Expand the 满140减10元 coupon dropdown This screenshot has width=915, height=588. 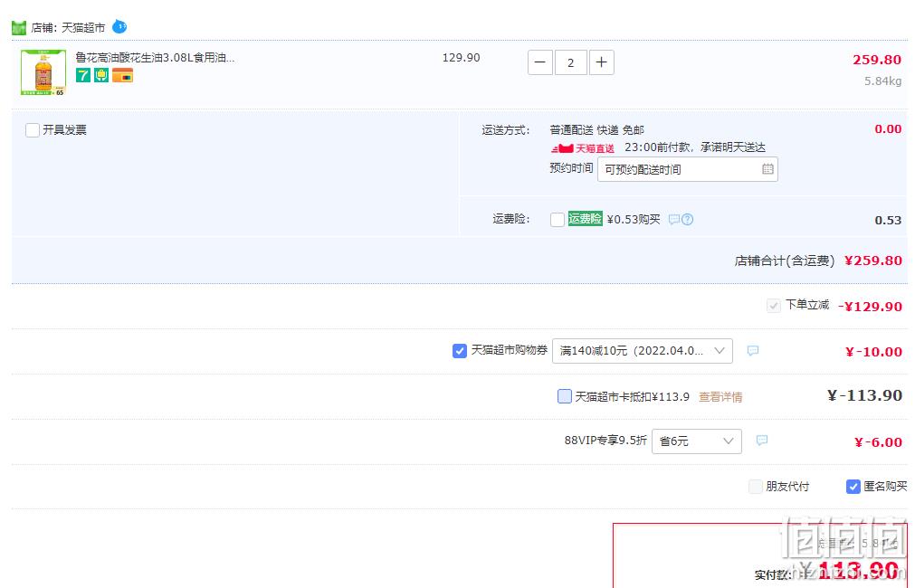pyautogui.click(x=643, y=351)
